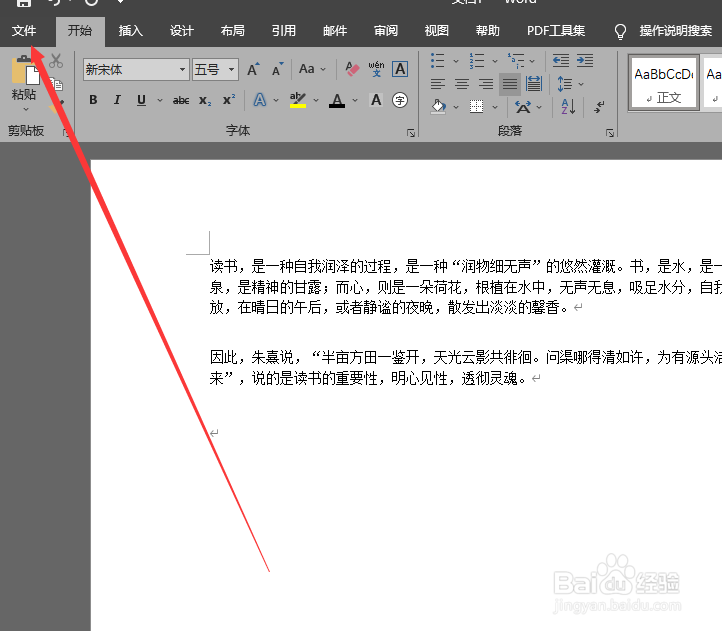Viewport: 722px width, 631px height.
Task: Select the 正文 style thumbnail
Action: 664,84
